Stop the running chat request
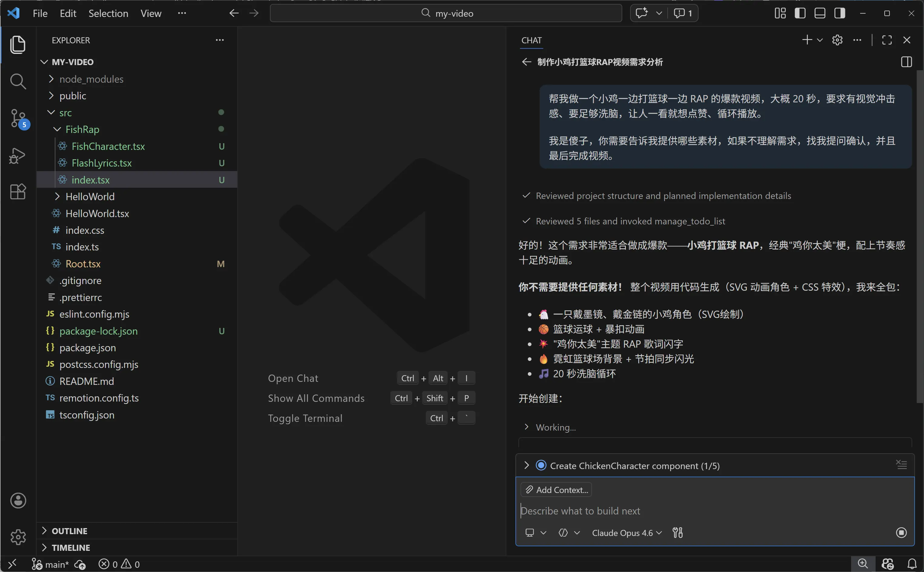Screen dimensions: 924x572 901,533
